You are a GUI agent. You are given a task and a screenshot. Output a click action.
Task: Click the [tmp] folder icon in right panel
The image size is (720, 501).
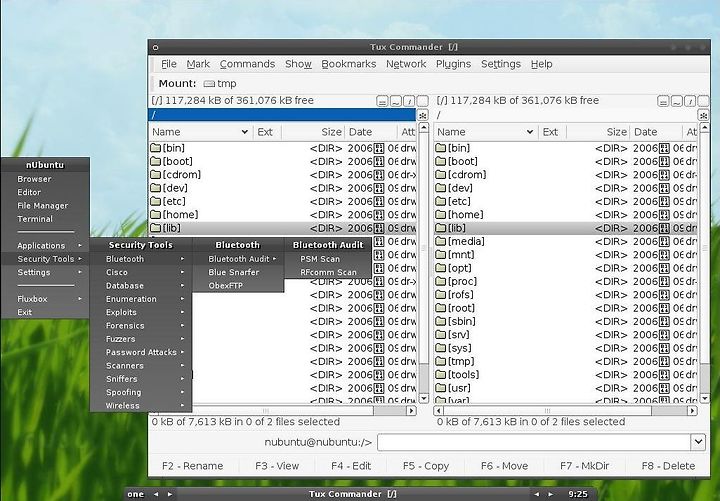[x=441, y=361]
